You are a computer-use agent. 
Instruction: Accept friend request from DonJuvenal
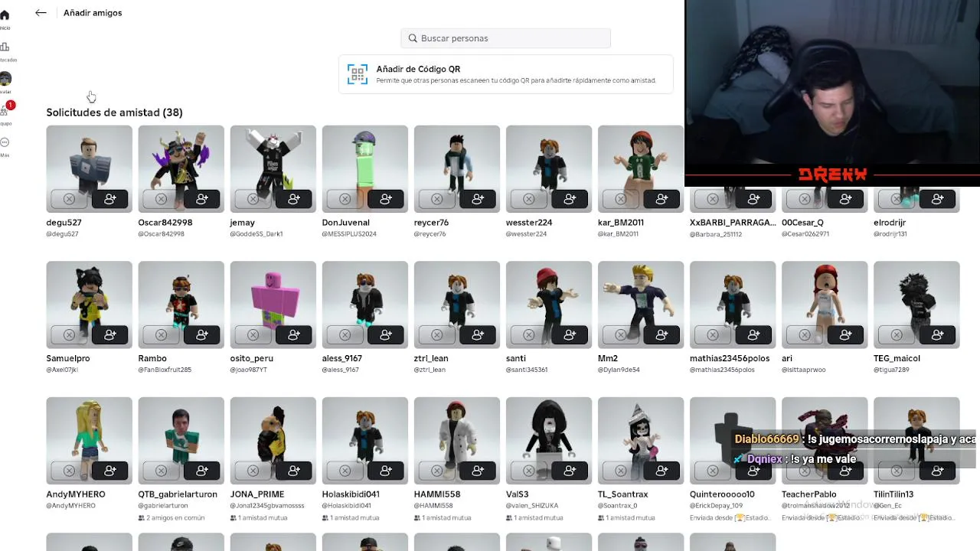[x=386, y=199]
